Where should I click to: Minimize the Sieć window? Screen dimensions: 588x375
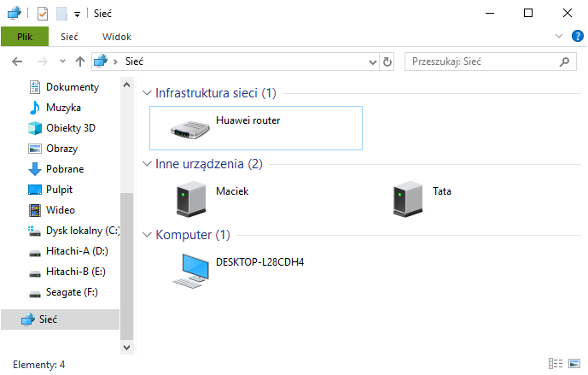click(490, 14)
